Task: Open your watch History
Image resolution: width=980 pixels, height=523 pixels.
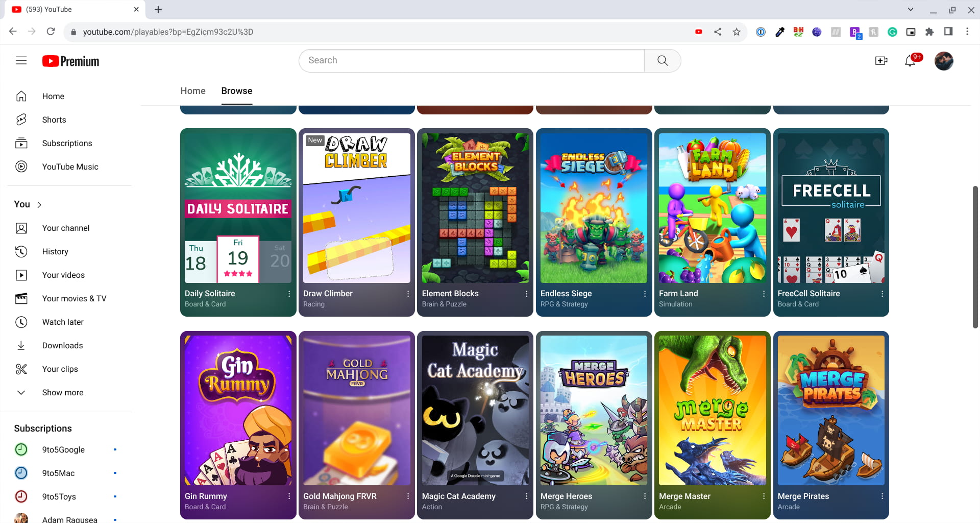Action: pyautogui.click(x=55, y=251)
